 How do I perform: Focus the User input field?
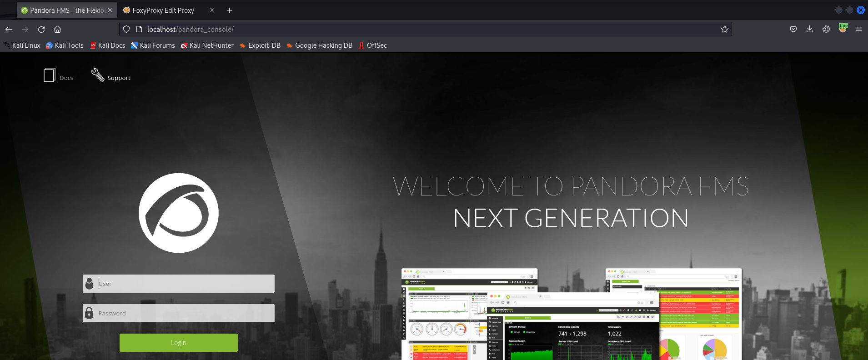click(179, 284)
